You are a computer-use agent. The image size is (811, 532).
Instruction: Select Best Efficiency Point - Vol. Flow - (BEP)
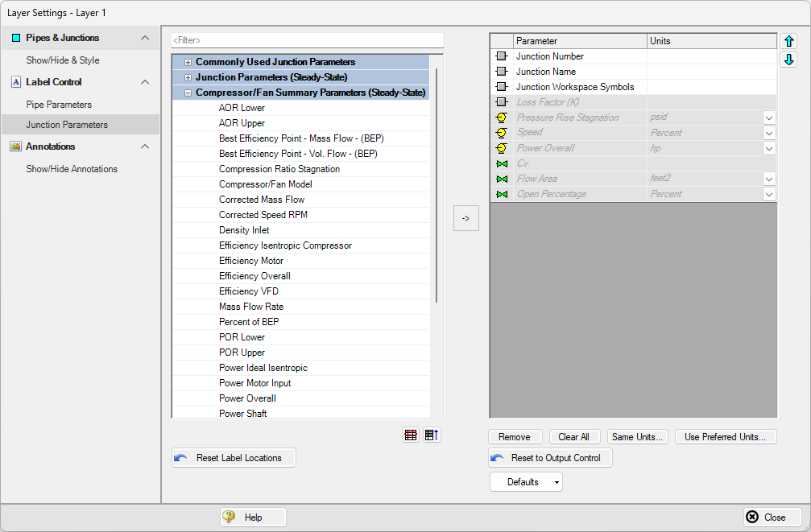[x=299, y=154]
